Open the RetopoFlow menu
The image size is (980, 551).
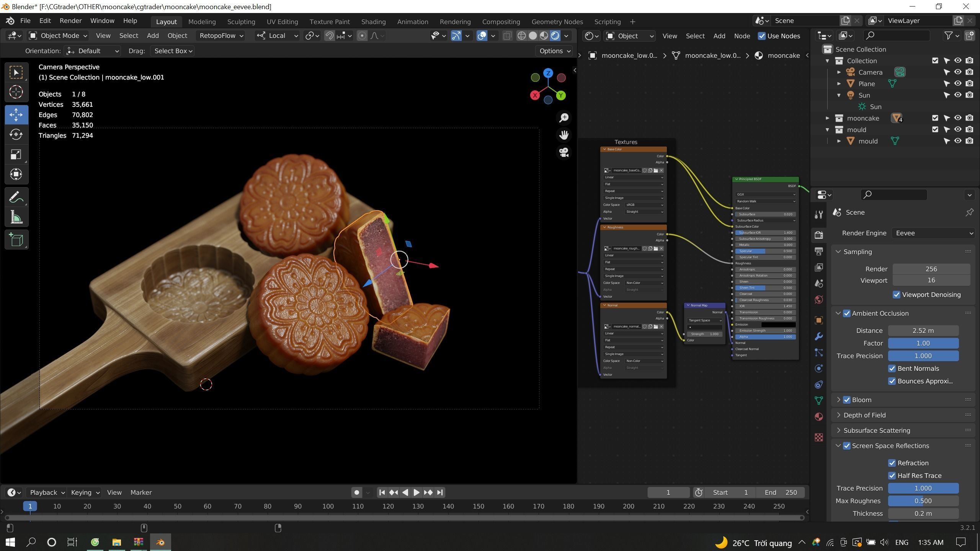(x=221, y=36)
